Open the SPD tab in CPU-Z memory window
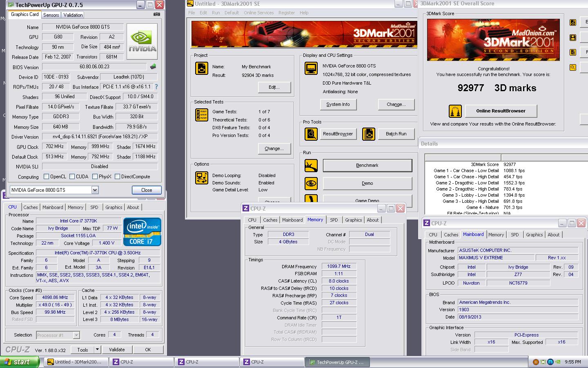Viewport: 588px width, 368px height. click(334, 220)
